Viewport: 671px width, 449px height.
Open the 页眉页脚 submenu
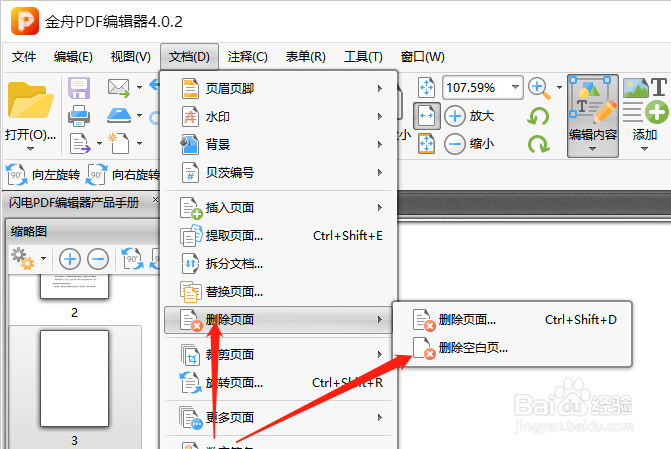[278, 89]
